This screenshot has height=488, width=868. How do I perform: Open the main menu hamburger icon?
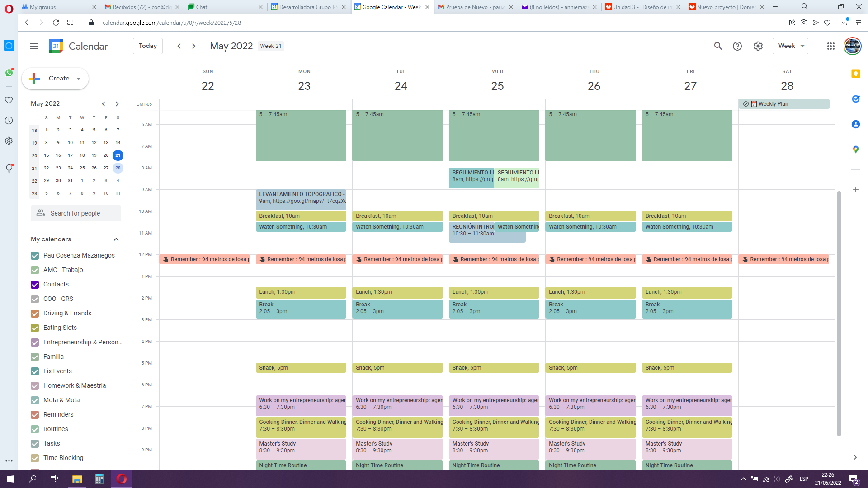point(34,46)
